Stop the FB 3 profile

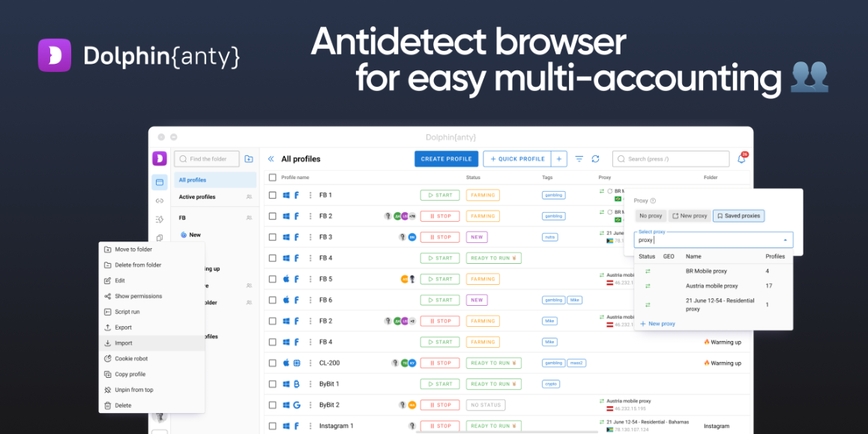click(439, 237)
